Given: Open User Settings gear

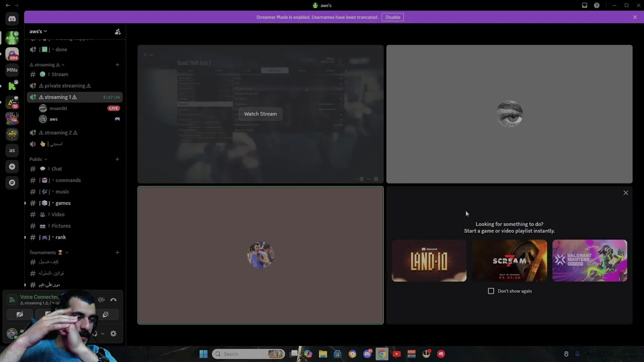Looking at the screenshot, I should click(113, 333).
